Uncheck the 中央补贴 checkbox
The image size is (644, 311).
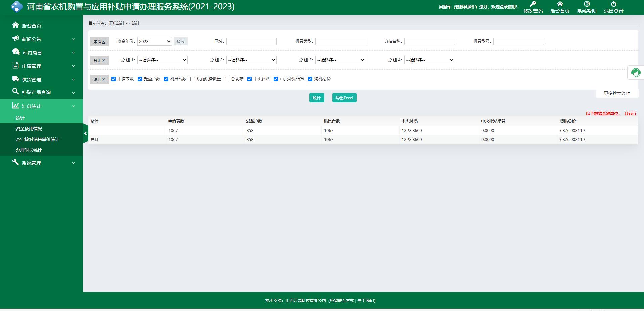pos(249,79)
